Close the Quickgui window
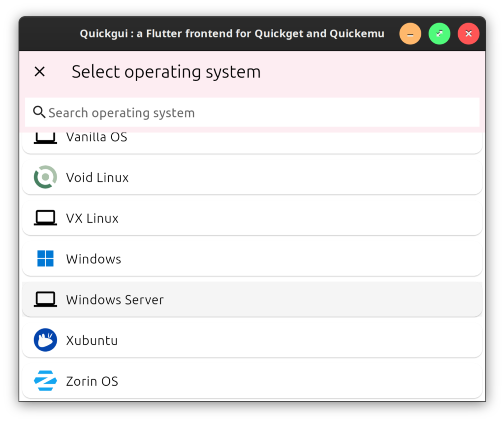 tap(468, 34)
